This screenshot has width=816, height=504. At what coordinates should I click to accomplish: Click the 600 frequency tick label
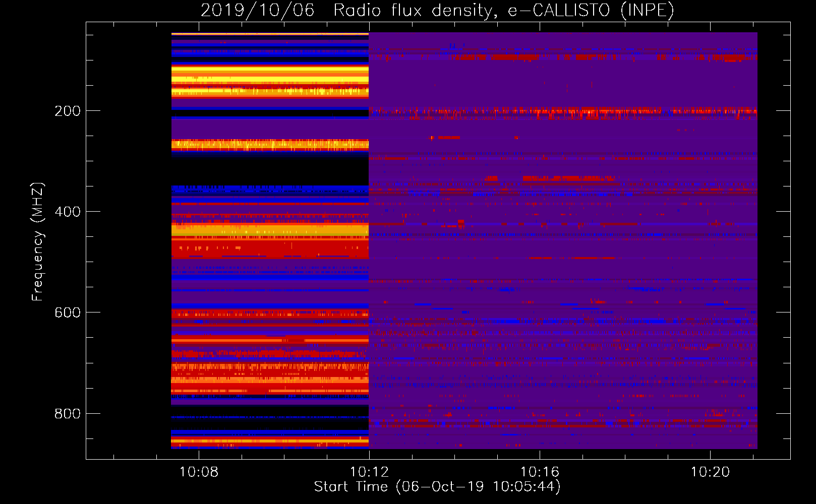[x=68, y=312]
